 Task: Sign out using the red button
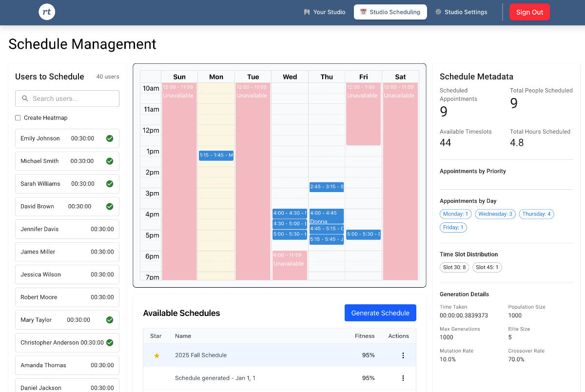(x=529, y=12)
